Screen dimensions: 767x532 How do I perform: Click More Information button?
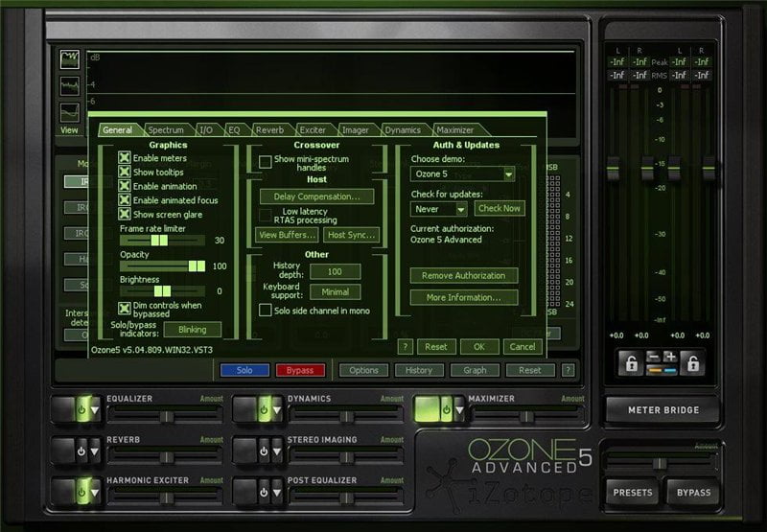pos(464,297)
